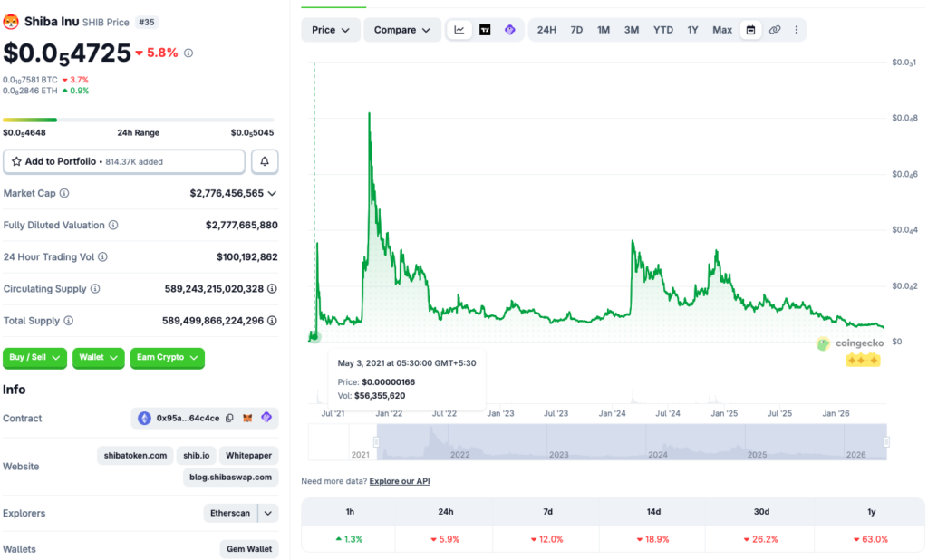Viewport: 928px width, 560px height.
Task: Select the 7D time range
Action: coord(576,30)
